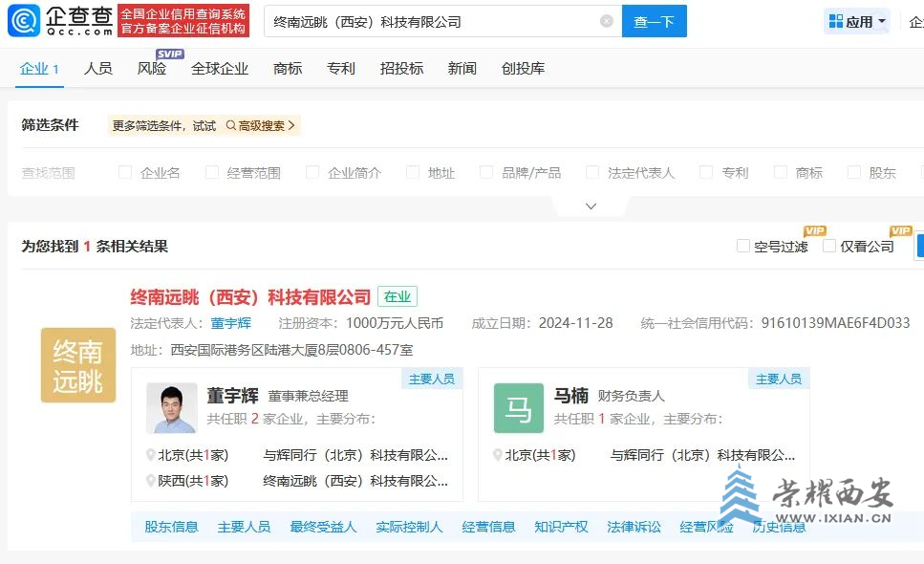
Task: Open 马楠 name in the personnel card
Action: (x=571, y=396)
